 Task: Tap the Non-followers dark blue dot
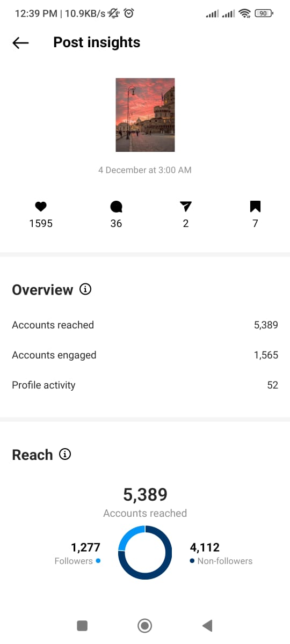[192, 561]
